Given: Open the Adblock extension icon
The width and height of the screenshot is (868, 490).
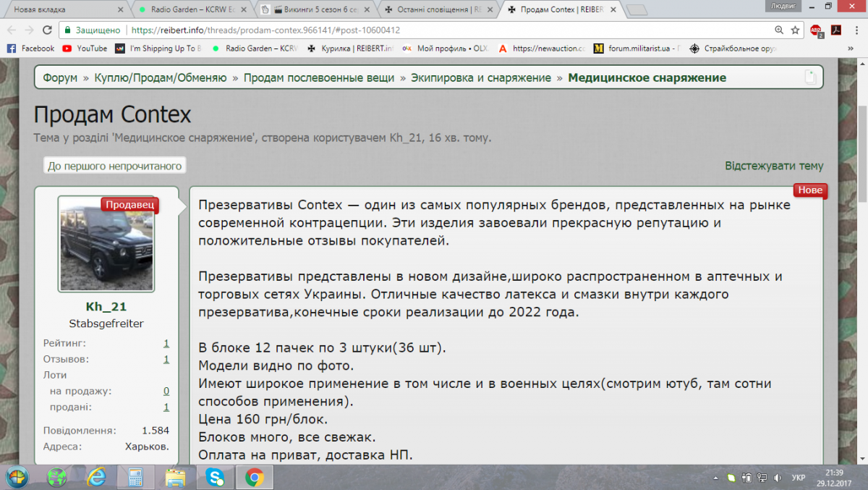Looking at the screenshot, I should click(817, 30).
